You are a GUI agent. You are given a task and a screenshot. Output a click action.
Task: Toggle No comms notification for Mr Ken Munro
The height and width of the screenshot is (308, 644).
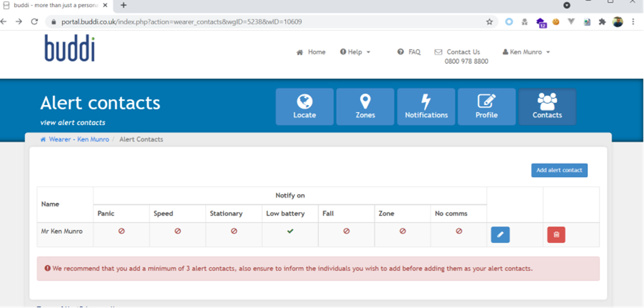pos(459,231)
